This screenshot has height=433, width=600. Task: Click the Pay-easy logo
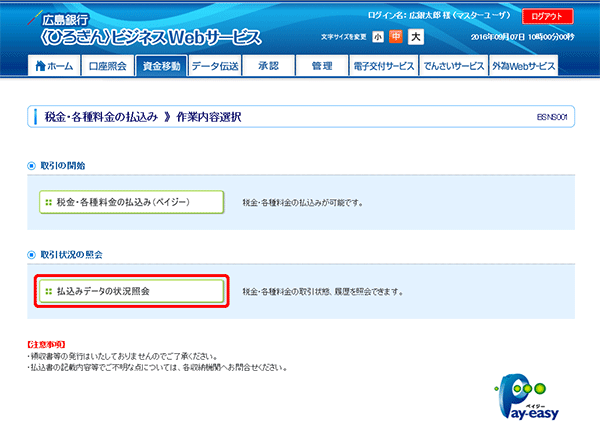pos(527,397)
